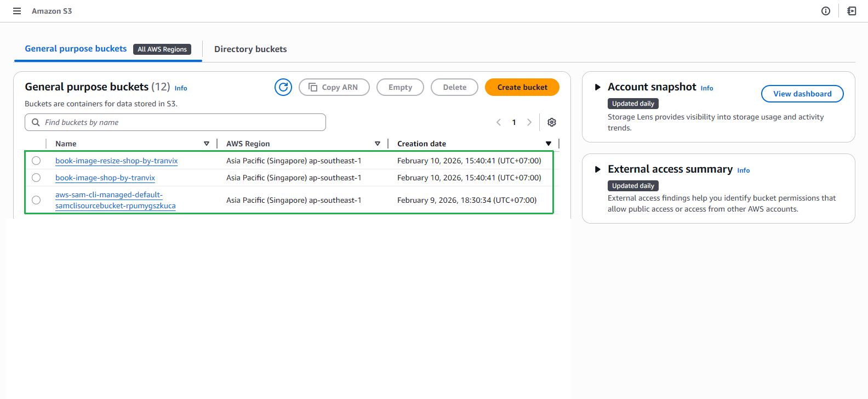This screenshot has width=868, height=399.
Task: Select aws-sam-cli-managed-default bucket radio button
Action: [x=36, y=200]
